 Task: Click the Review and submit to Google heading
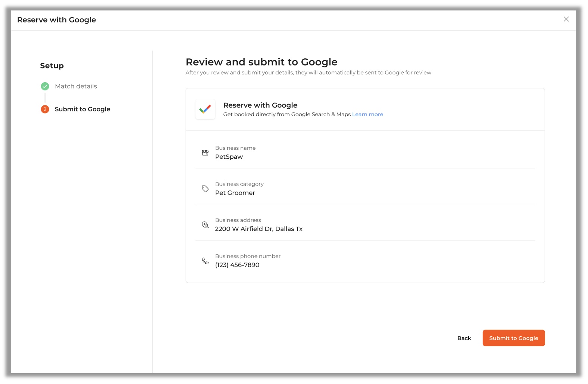coord(262,62)
